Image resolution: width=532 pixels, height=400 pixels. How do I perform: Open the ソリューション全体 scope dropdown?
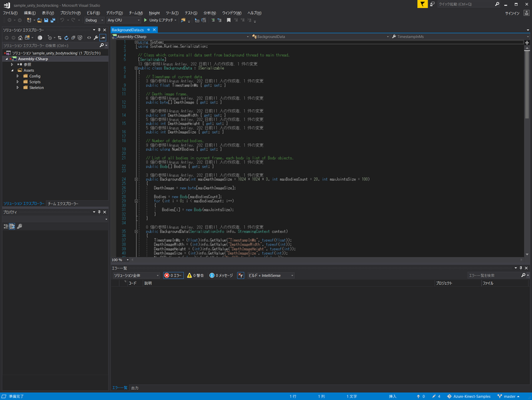tap(136, 275)
